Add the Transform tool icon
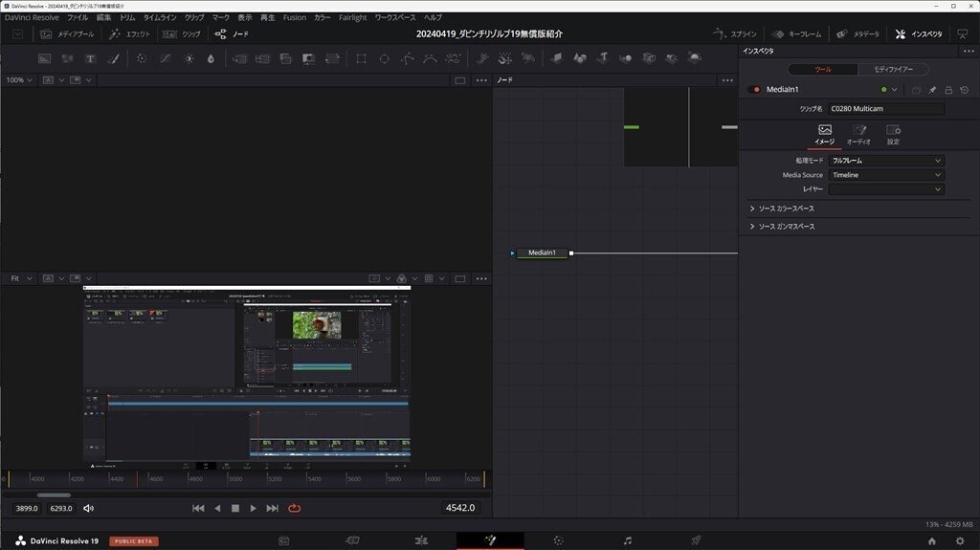 click(x=332, y=58)
